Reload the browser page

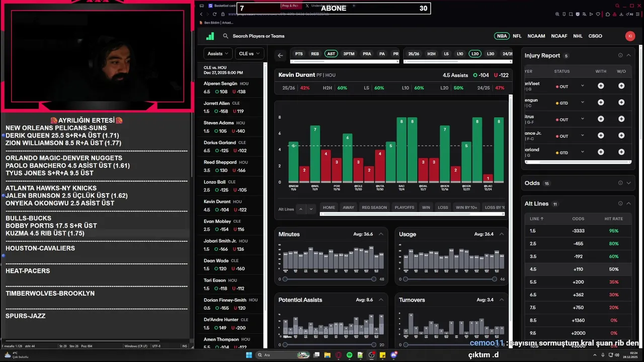coord(215,14)
